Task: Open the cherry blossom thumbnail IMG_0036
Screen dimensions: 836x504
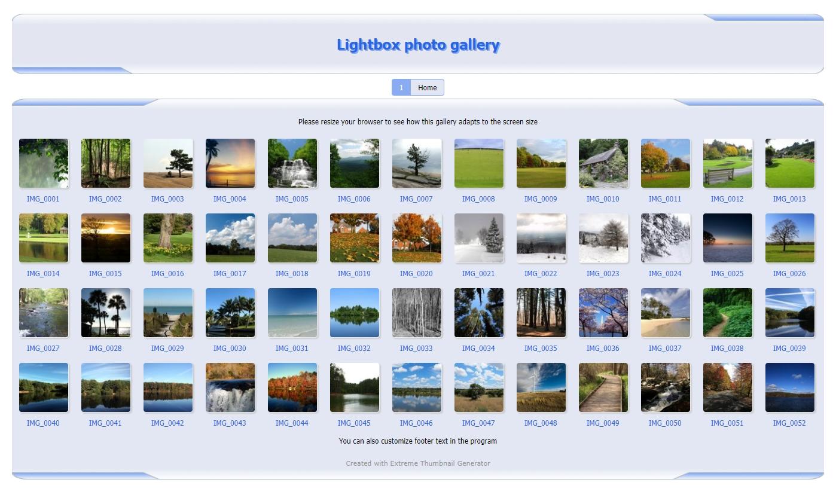Action: (x=603, y=313)
